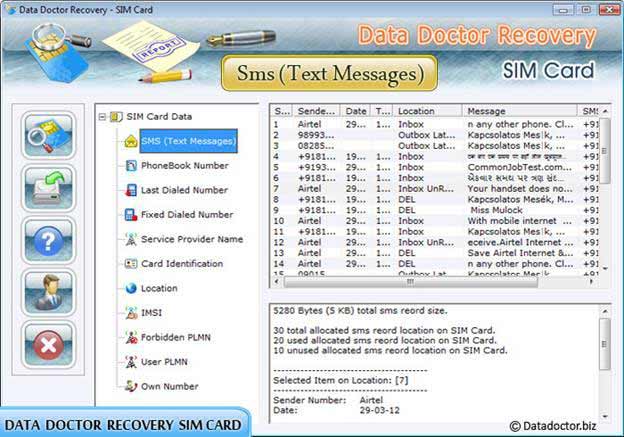Click the SMS table scroll right arrow

coord(592,282)
